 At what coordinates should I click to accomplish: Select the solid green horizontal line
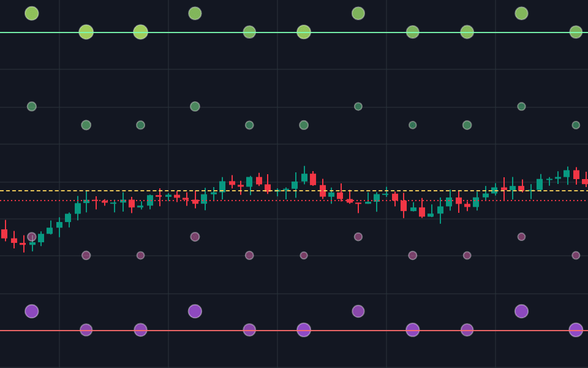click(294, 33)
